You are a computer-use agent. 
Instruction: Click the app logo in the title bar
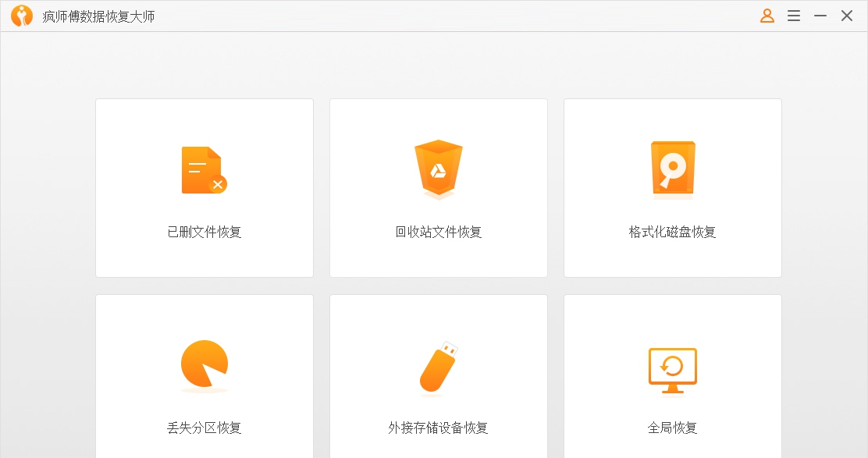coord(23,15)
